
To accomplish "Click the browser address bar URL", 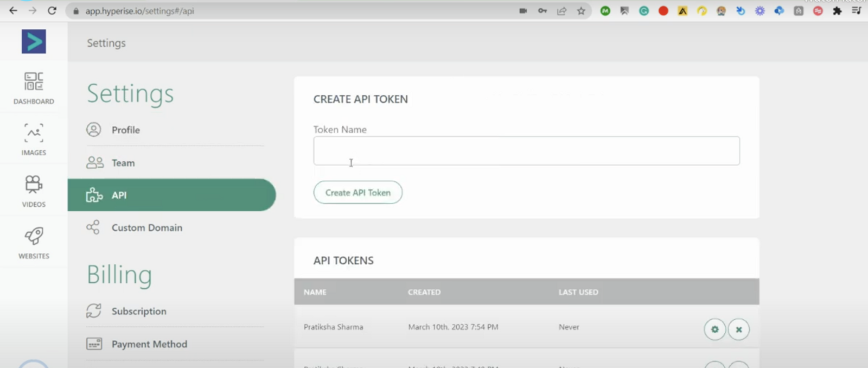I will (139, 11).
